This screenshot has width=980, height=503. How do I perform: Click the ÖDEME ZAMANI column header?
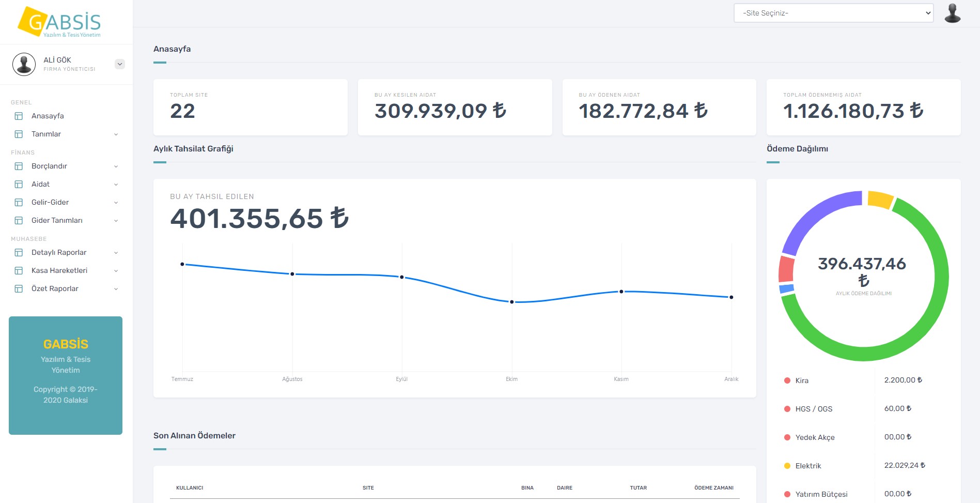pos(714,487)
